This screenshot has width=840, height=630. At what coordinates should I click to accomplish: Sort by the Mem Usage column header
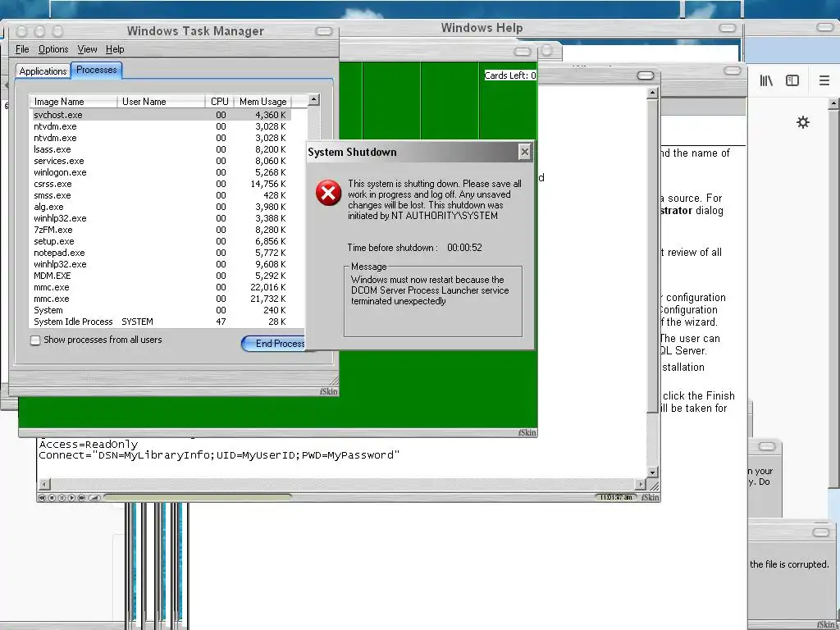tap(263, 101)
